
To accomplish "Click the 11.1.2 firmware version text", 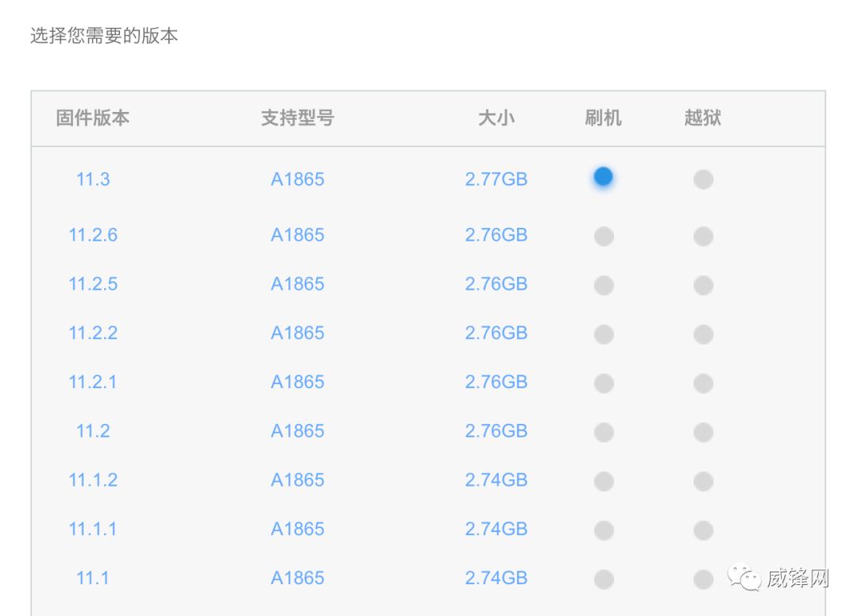I will tap(93, 479).
